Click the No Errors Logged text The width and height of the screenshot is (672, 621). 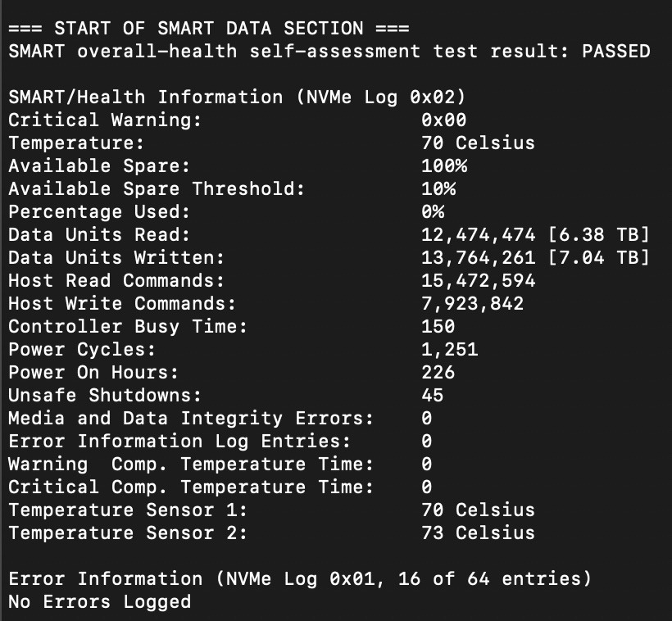click(99, 602)
